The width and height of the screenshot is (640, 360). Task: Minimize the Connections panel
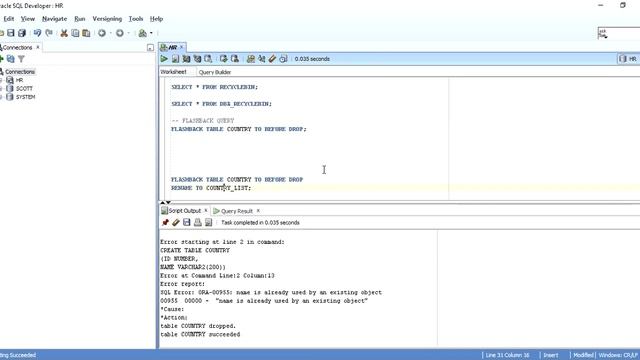[150, 48]
